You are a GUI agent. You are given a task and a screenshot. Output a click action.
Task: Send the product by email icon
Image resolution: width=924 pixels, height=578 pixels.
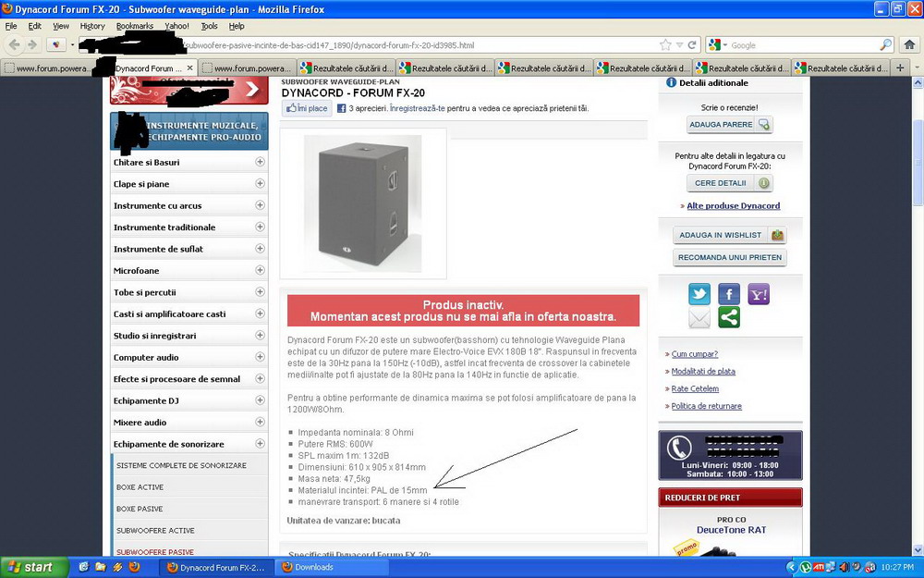click(699, 318)
